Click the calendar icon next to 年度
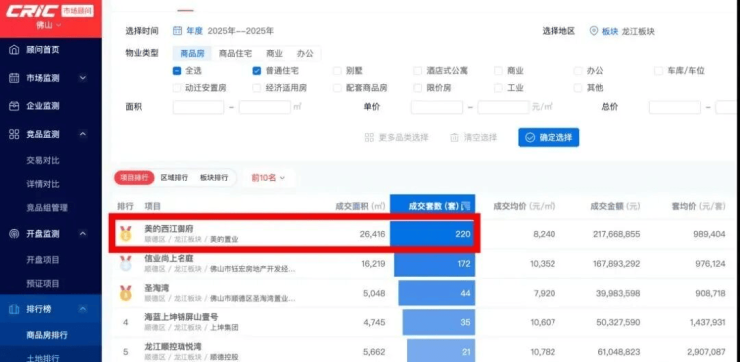Viewport: 740px width, 362px height. 177,31
